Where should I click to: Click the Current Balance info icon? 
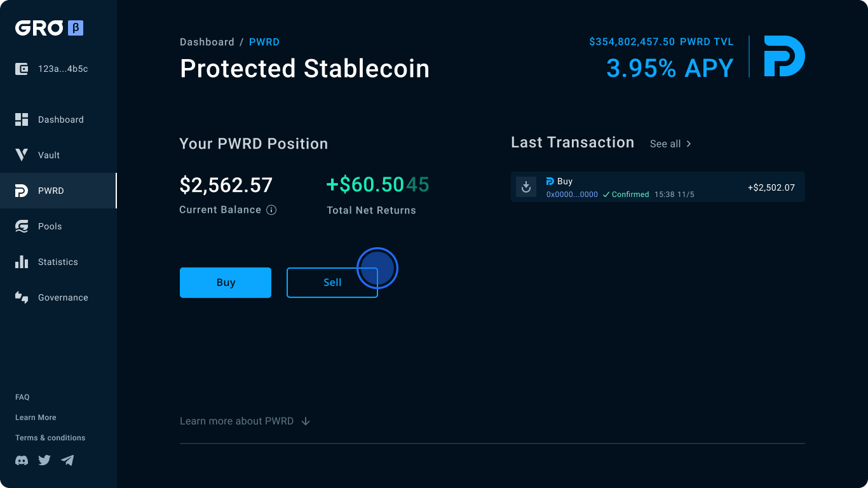pyautogui.click(x=271, y=210)
